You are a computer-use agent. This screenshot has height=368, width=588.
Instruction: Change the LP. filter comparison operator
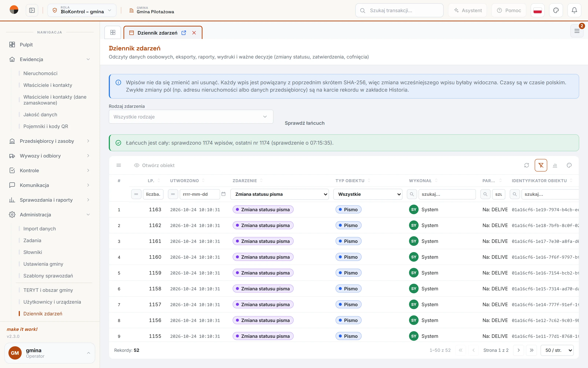tap(136, 194)
